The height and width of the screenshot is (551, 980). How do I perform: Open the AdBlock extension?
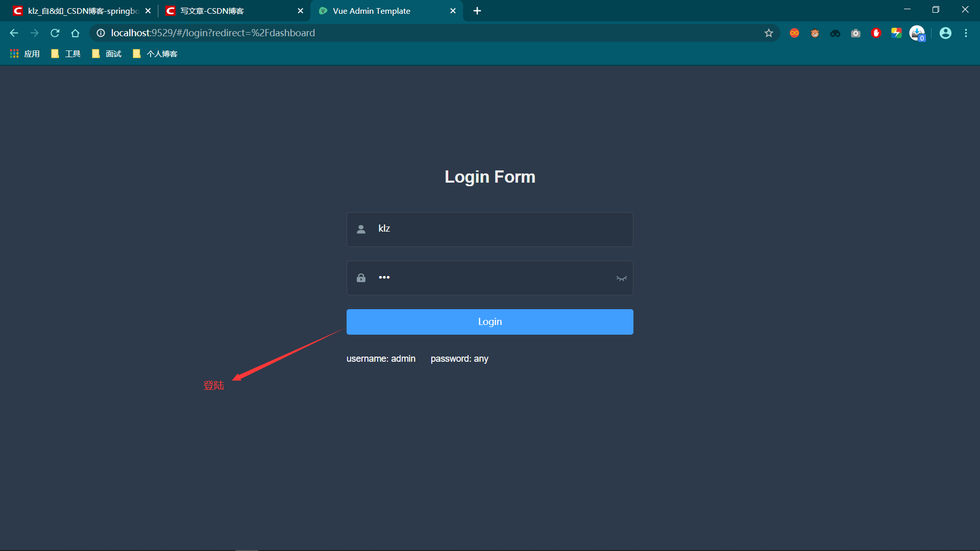pos(876,33)
